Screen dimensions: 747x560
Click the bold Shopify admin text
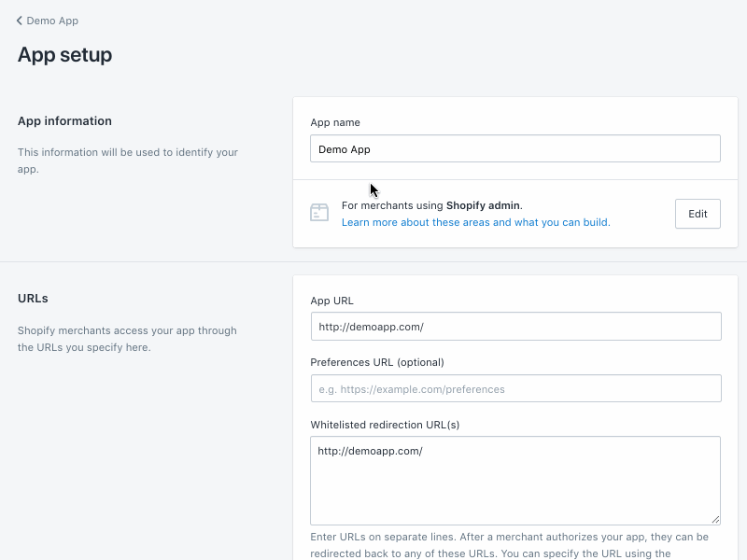(x=483, y=205)
